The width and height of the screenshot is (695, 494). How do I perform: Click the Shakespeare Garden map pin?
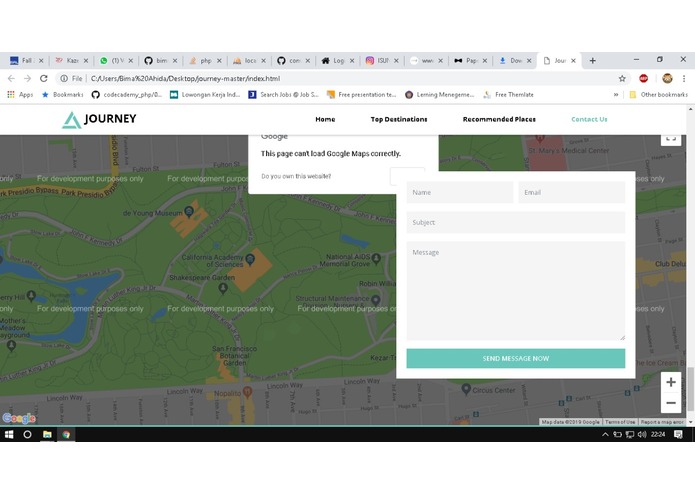(x=223, y=288)
